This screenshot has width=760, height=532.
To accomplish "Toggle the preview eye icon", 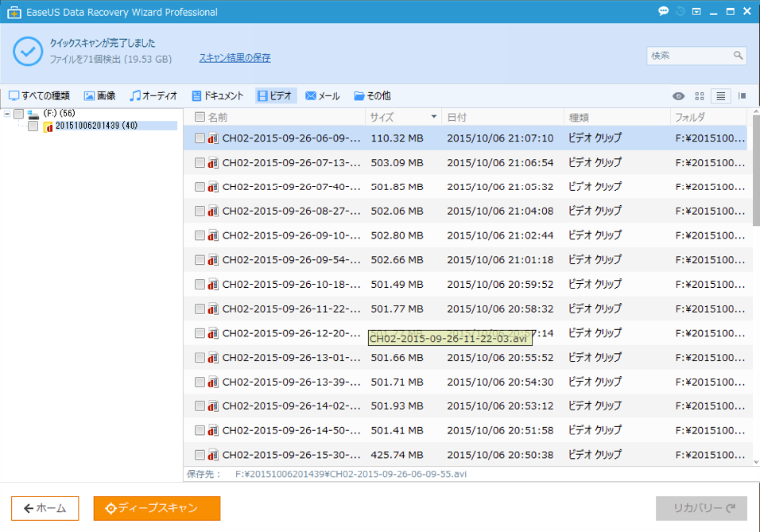I will pyautogui.click(x=679, y=96).
